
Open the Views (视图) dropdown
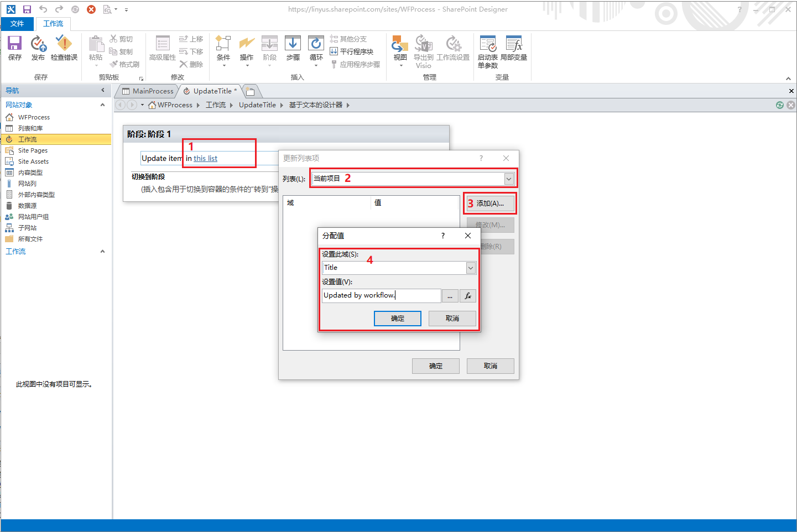pos(400,51)
